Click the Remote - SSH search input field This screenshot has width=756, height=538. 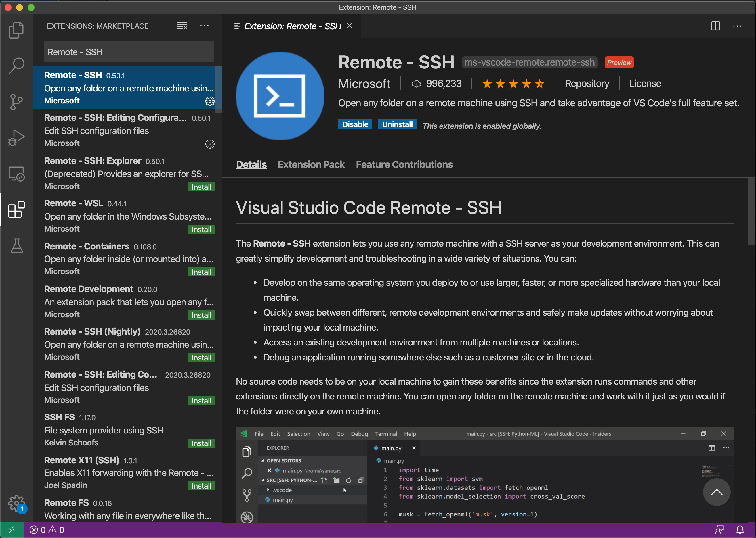[x=129, y=52]
